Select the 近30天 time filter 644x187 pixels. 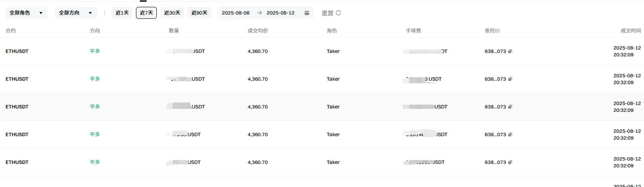coord(172,13)
